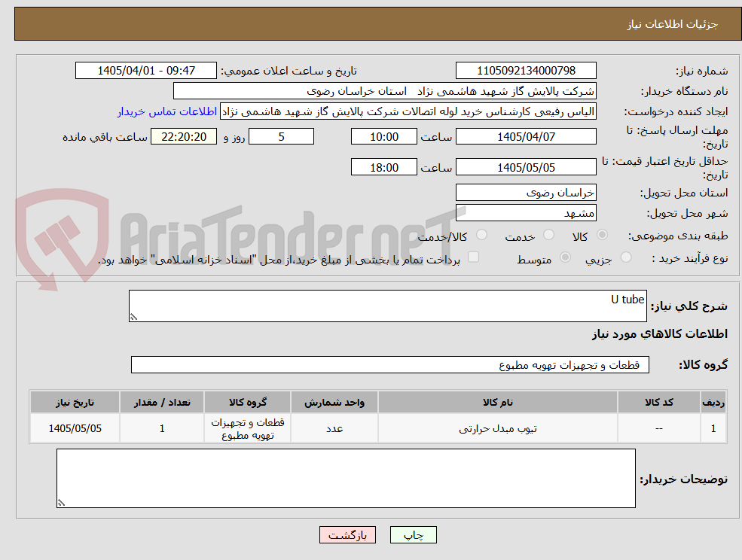Click the U tube description textarea
The width and height of the screenshot is (742, 560).
click(387, 306)
